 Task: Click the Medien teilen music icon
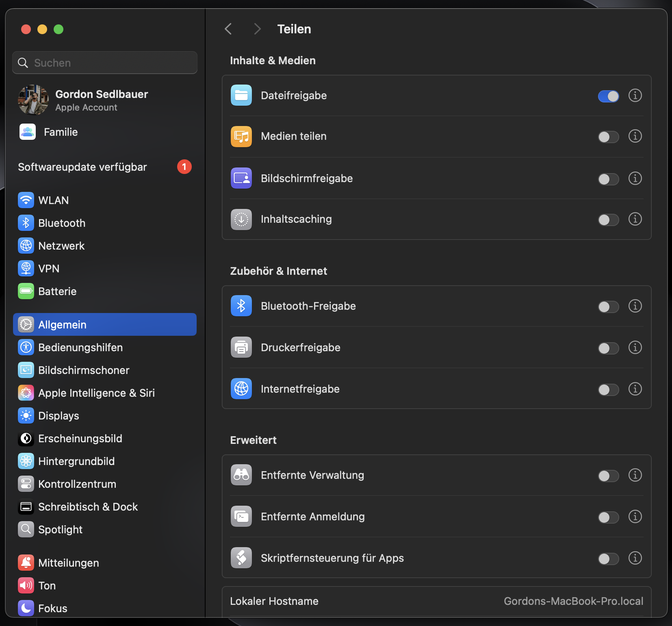[x=241, y=137]
